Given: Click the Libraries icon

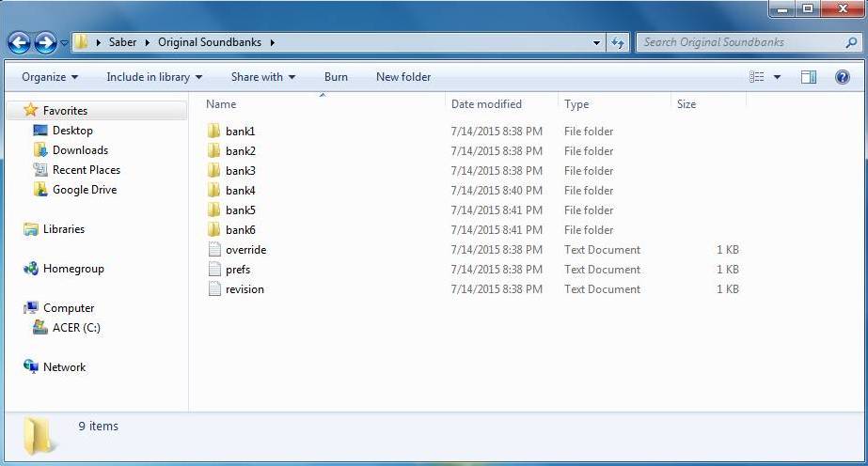Looking at the screenshot, I should (30, 229).
